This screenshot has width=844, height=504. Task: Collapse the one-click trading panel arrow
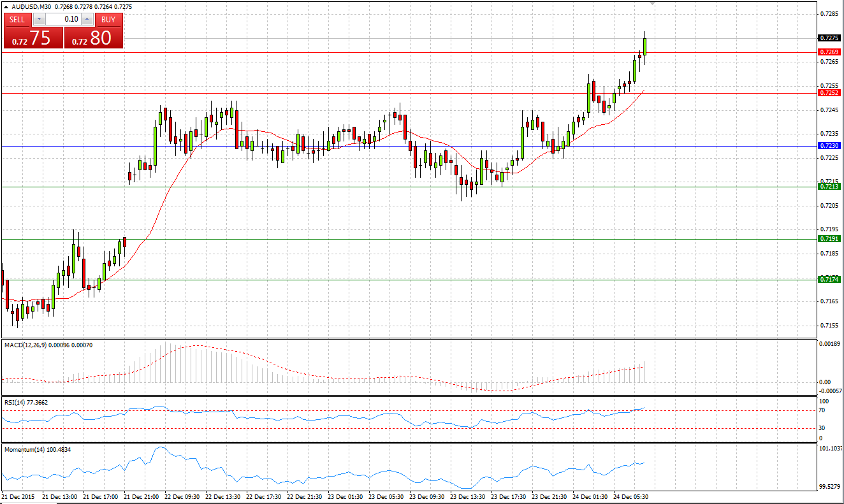[6, 6]
